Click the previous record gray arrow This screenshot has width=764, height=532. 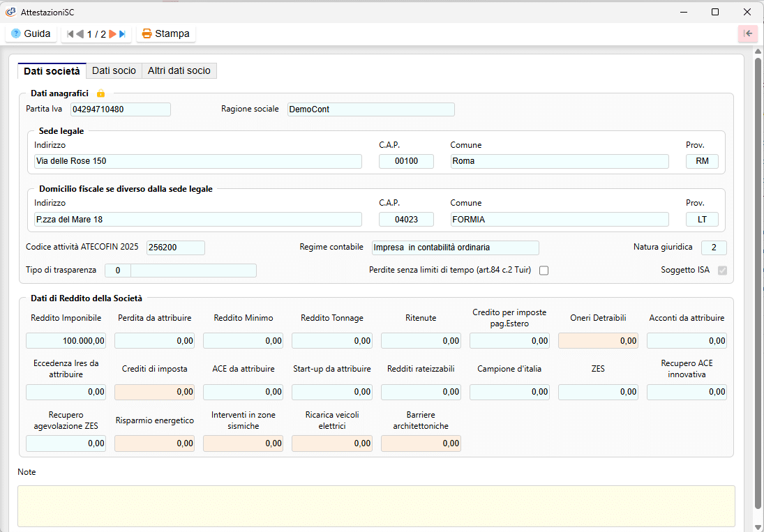[x=80, y=34]
